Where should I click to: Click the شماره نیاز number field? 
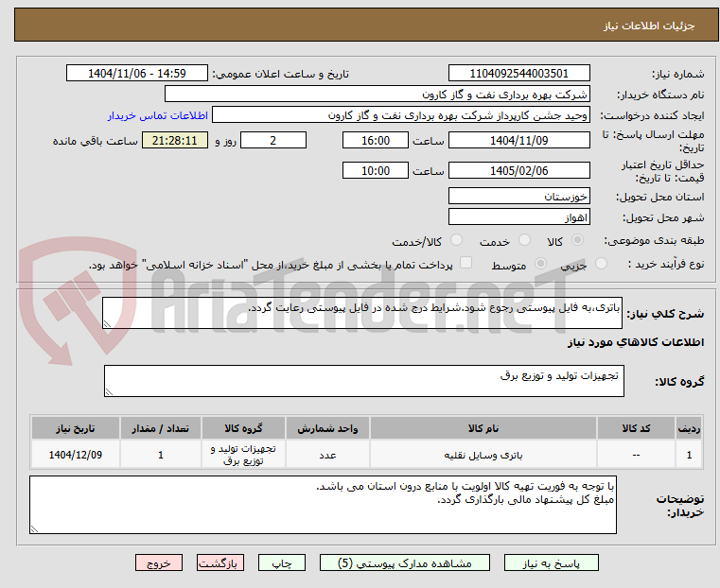(x=518, y=74)
